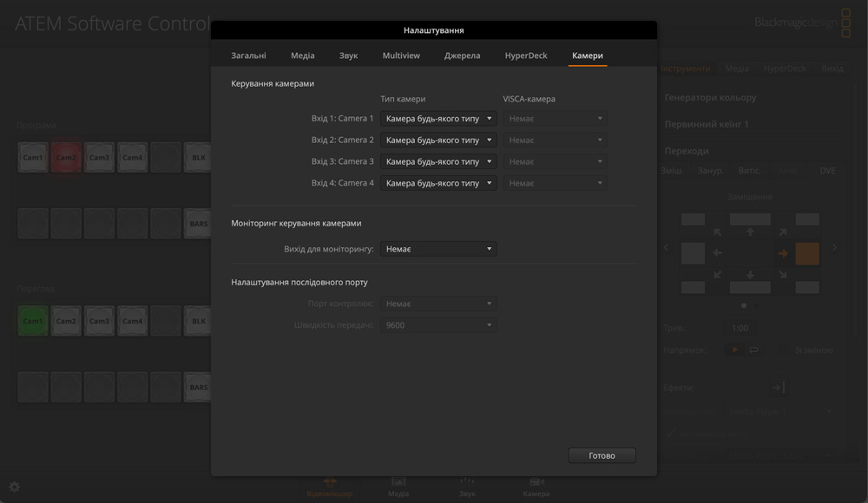Select the DVE transition type button
The width and height of the screenshot is (868, 503).
(827, 171)
